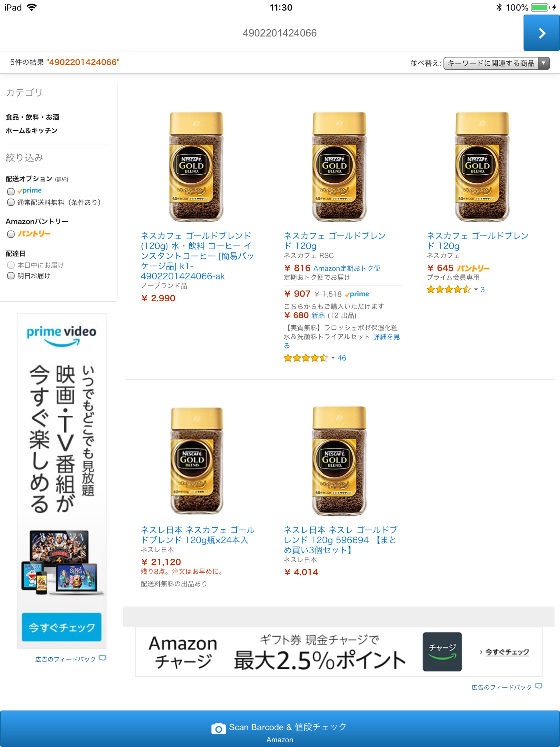
Task: Click the star rating for the 645 yen product
Action: tap(448, 289)
